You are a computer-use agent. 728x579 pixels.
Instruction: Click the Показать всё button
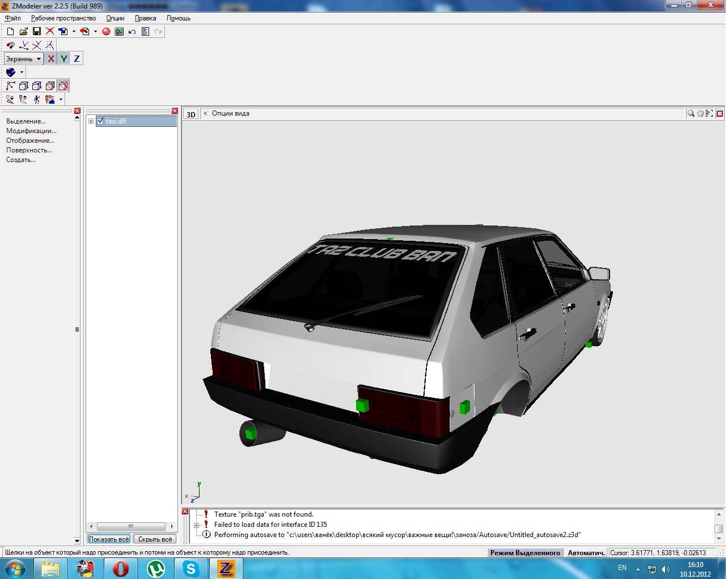click(109, 539)
